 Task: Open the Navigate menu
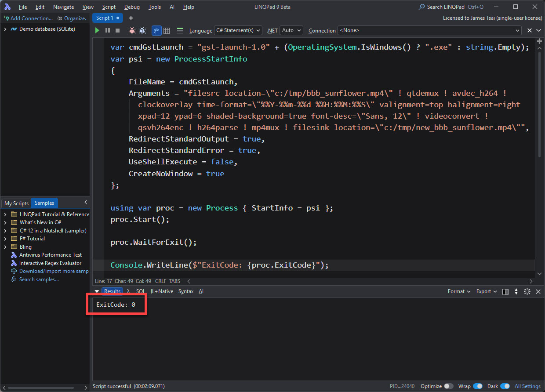pyautogui.click(x=63, y=7)
